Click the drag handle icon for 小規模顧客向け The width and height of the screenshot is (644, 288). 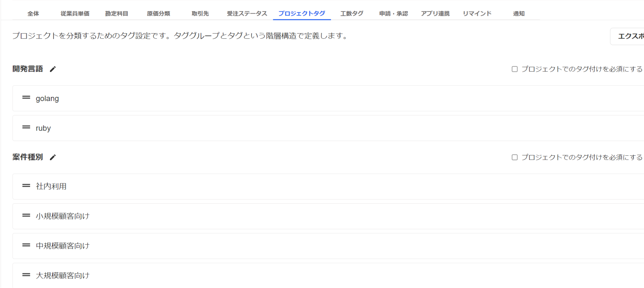(x=26, y=216)
